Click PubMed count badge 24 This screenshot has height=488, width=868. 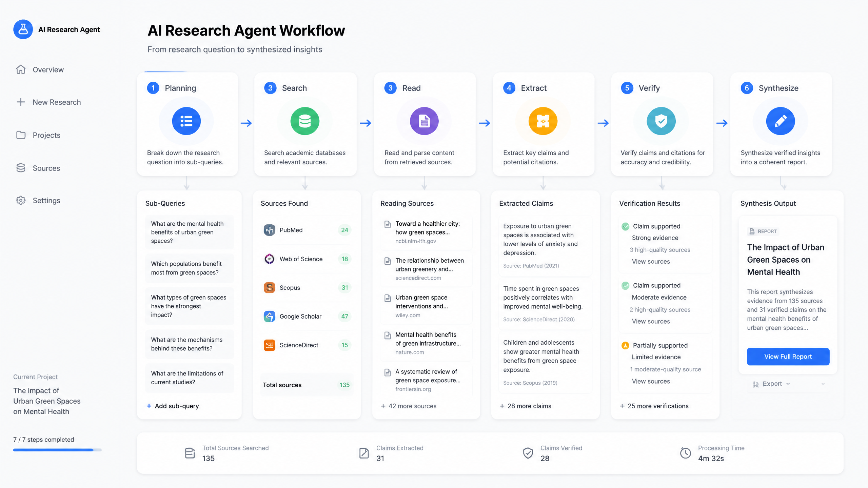(344, 230)
